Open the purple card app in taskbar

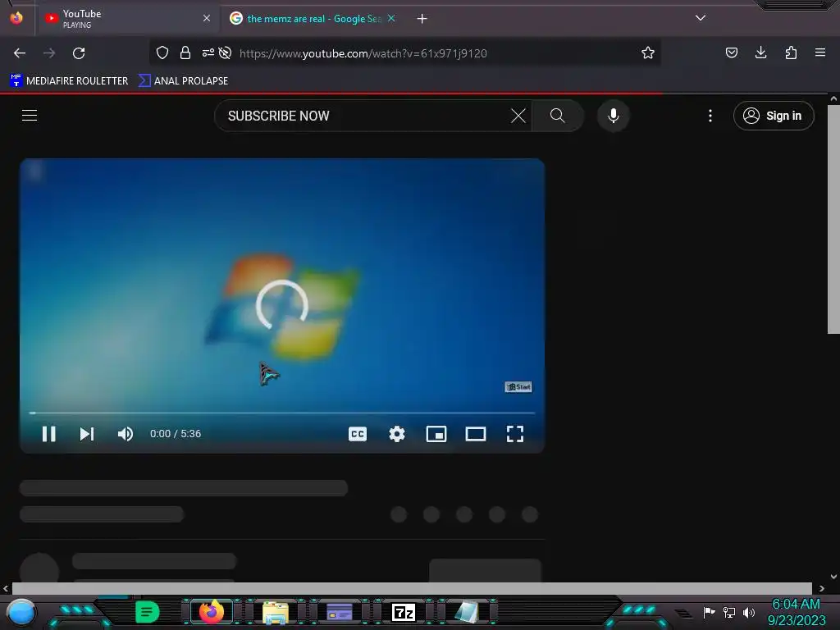[339, 612]
